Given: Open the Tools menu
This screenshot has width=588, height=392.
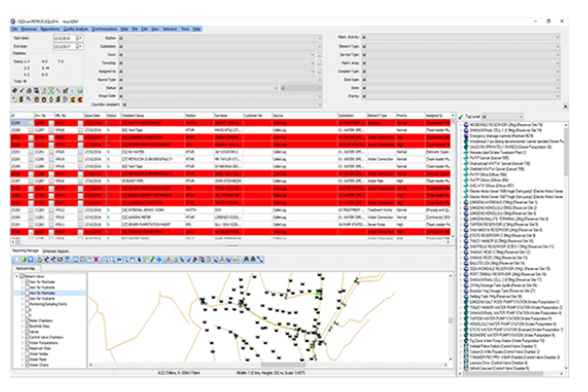Looking at the screenshot, I should [185, 29].
